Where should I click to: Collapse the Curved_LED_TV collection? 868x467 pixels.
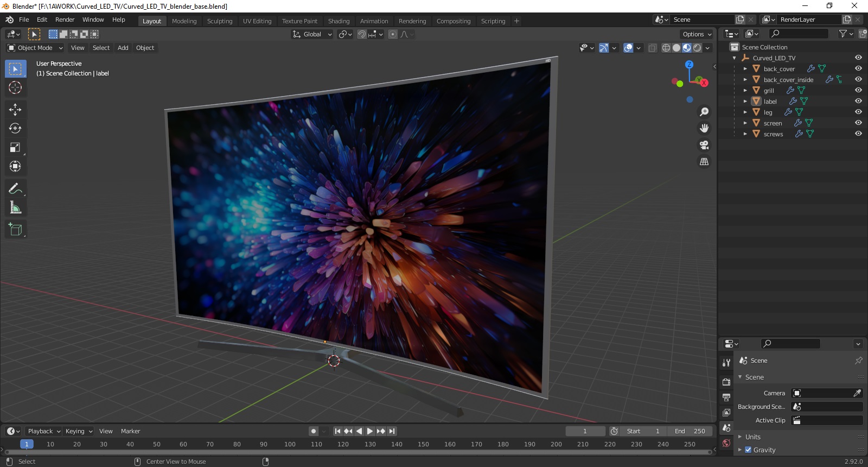pyautogui.click(x=735, y=58)
